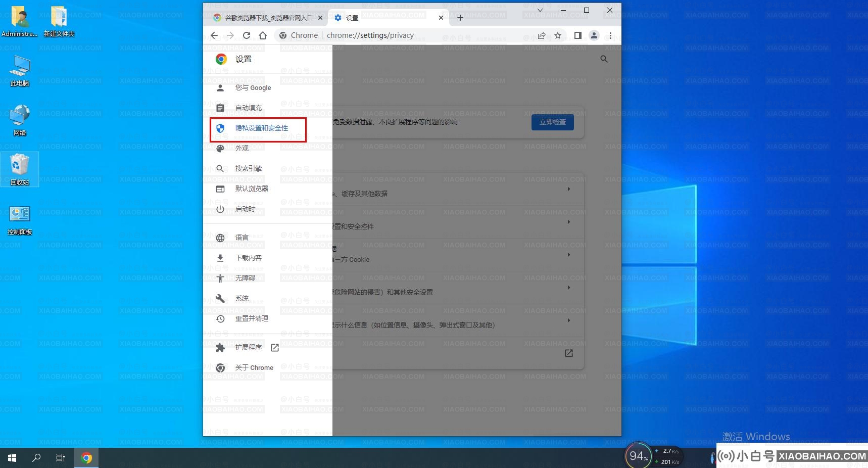The height and width of the screenshot is (468, 868).
Task: Bookmark this page with the star icon
Action: (558, 35)
